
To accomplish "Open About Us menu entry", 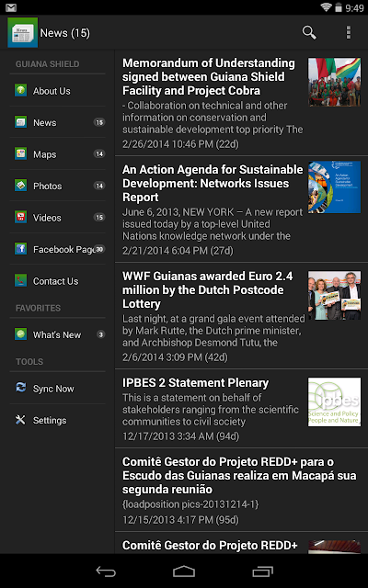I will click(x=57, y=91).
